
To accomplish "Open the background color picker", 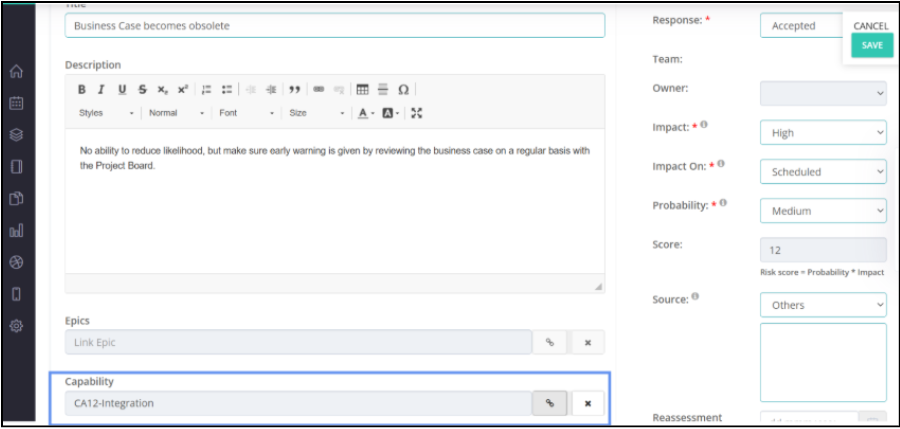I will click(x=390, y=113).
